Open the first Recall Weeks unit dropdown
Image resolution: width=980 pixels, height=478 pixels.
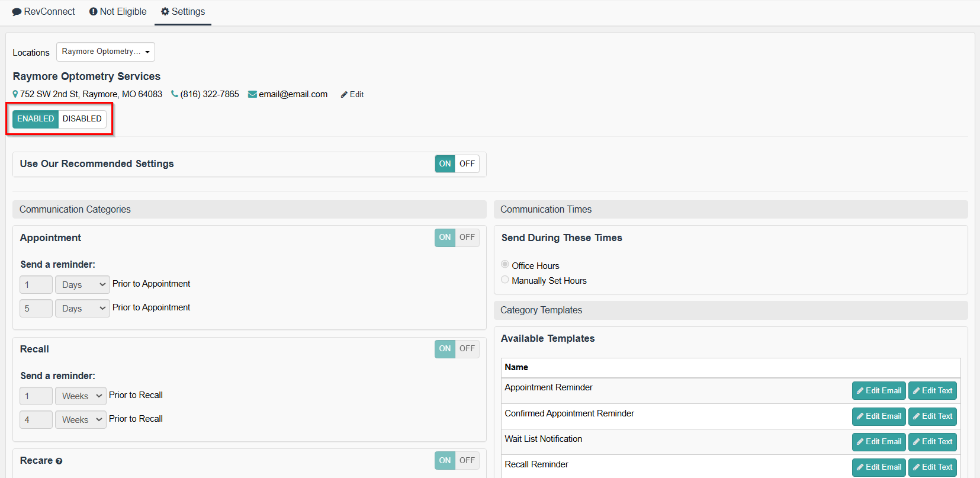[x=81, y=396]
